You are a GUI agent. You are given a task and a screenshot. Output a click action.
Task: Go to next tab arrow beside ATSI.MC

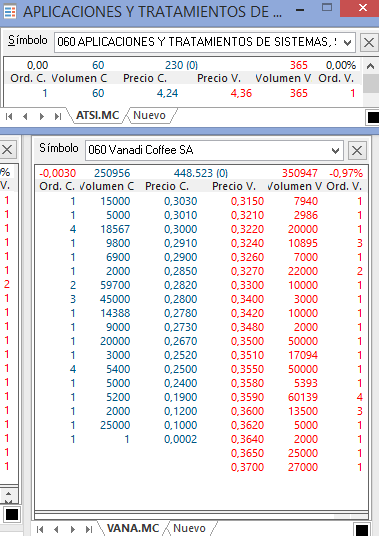click(42, 117)
